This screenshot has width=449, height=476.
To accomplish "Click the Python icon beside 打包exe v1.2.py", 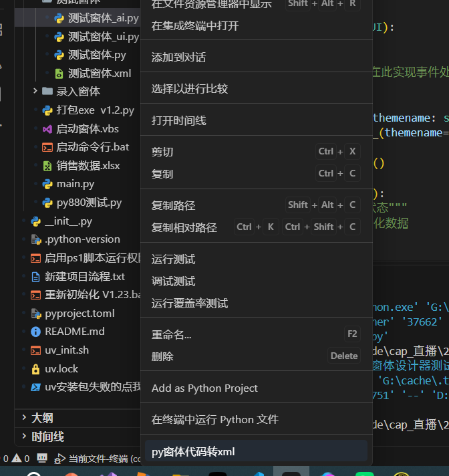I will click(x=47, y=110).
